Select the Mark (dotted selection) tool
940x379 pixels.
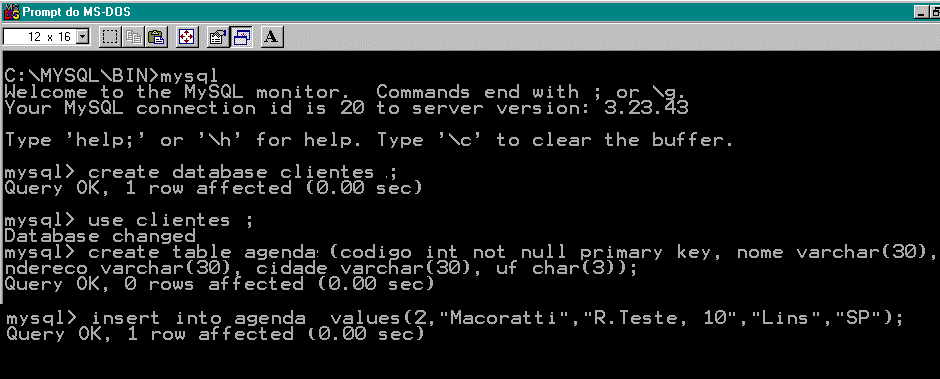(x=109, y=37)
